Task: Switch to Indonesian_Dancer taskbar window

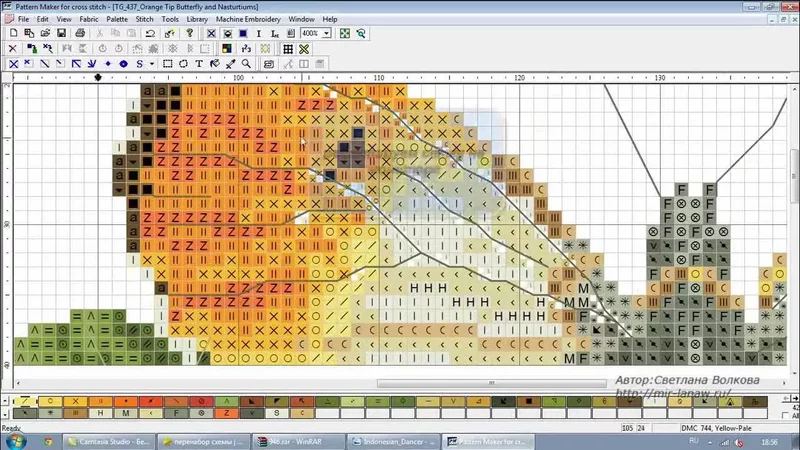Action: (393, 442)
